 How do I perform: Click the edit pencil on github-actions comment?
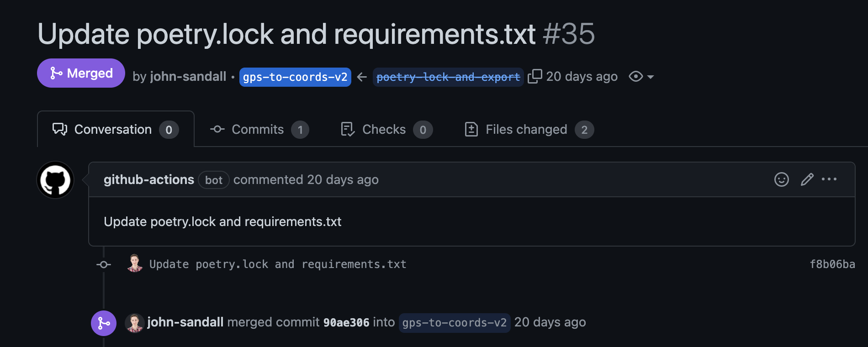pyautogui.click(x=807, y=179)
